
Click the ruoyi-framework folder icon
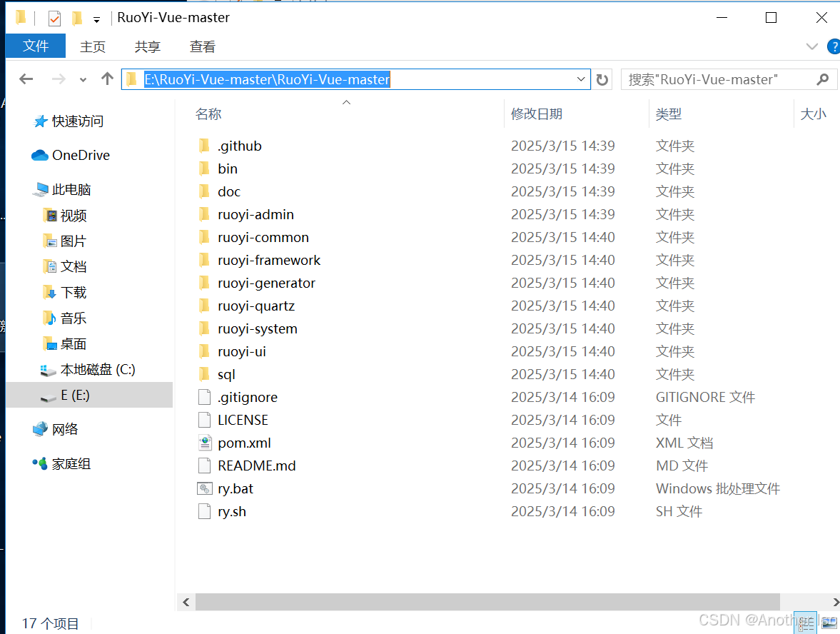tap(204, 260)
